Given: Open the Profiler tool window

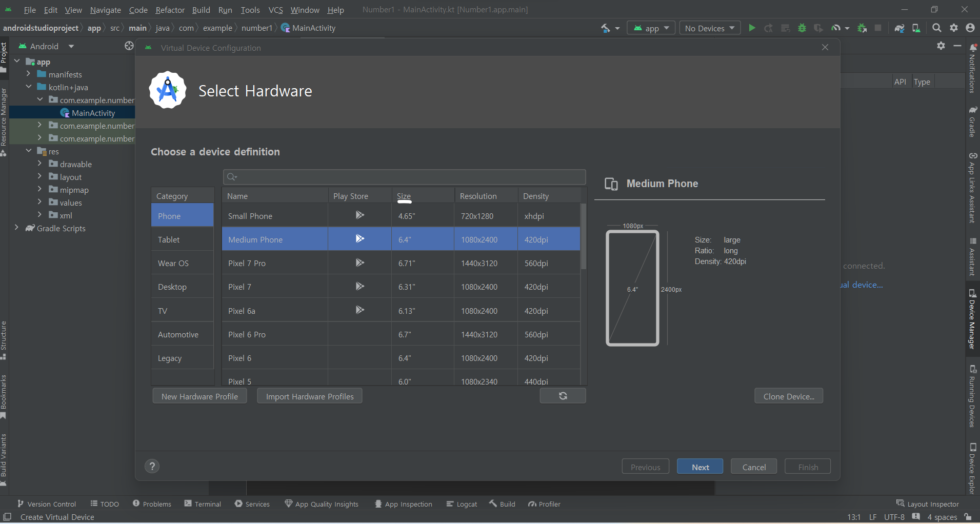Looking at the screenshot, I should click(544, 504).
